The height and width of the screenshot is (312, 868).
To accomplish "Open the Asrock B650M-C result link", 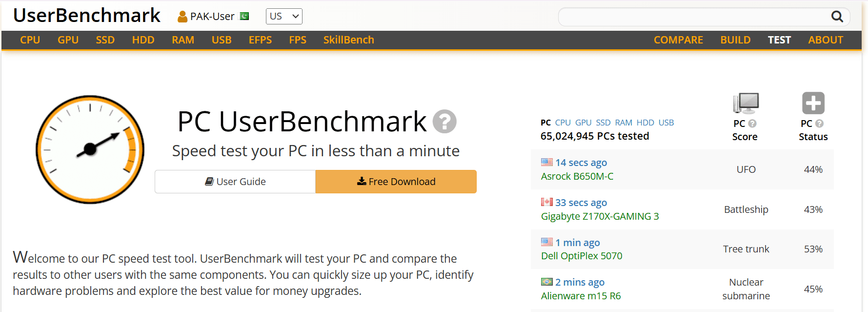I will [x=577, y=176].
